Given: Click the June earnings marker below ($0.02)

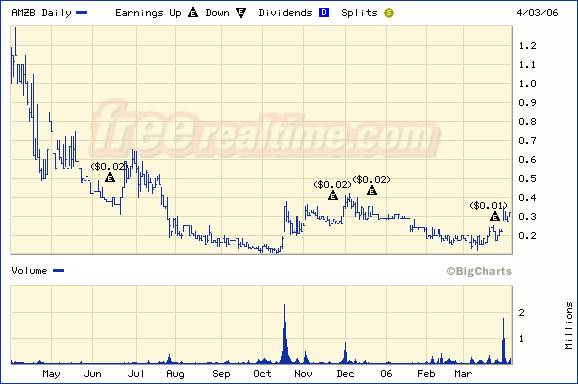Looking at the screenshot, I should click(x=110, y=177).
